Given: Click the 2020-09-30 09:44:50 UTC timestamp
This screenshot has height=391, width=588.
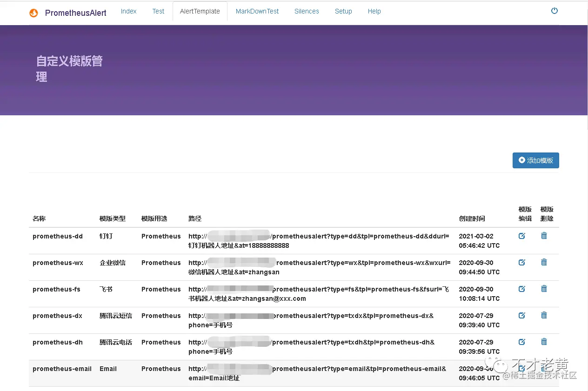Looking at the screenshot, I should click(x=479, y=267).
